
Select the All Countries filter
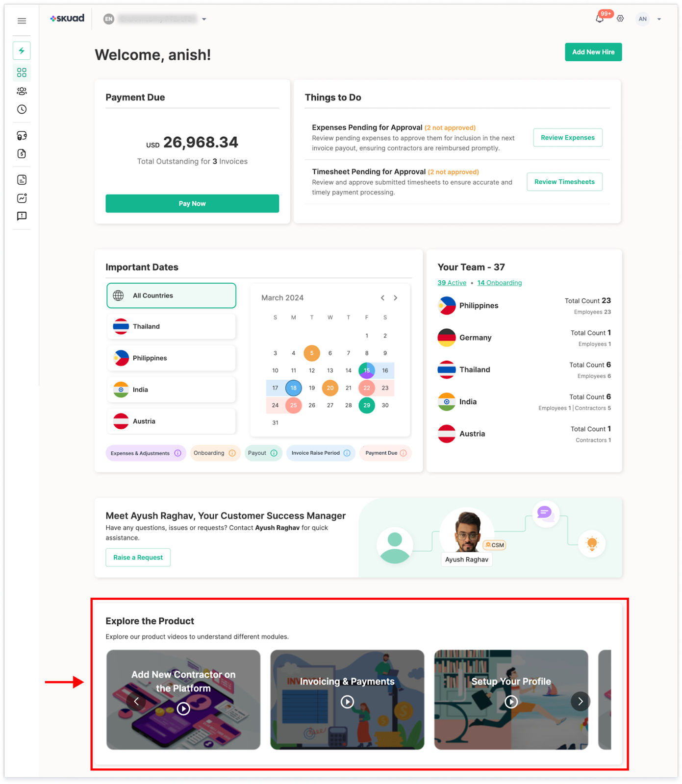[171, 295]
